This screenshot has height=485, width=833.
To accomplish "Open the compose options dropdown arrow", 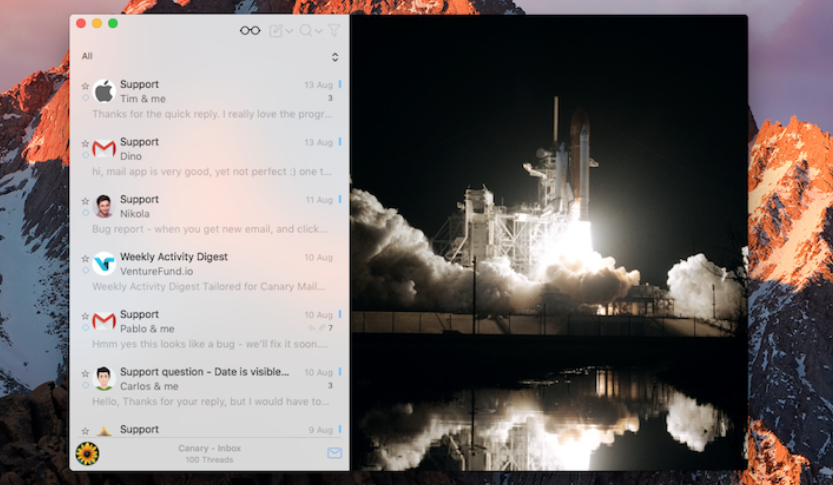I will click(x=289, y=31).
